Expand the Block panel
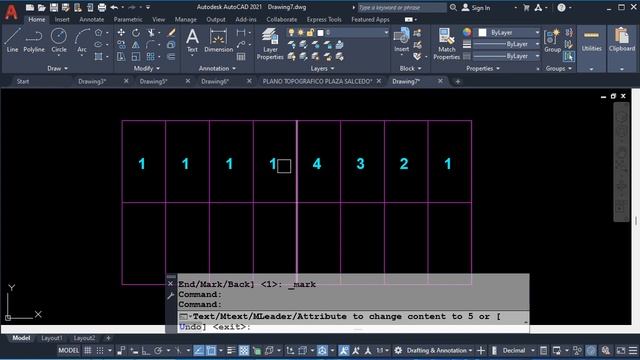640x360 pixels. coord(410,69)
